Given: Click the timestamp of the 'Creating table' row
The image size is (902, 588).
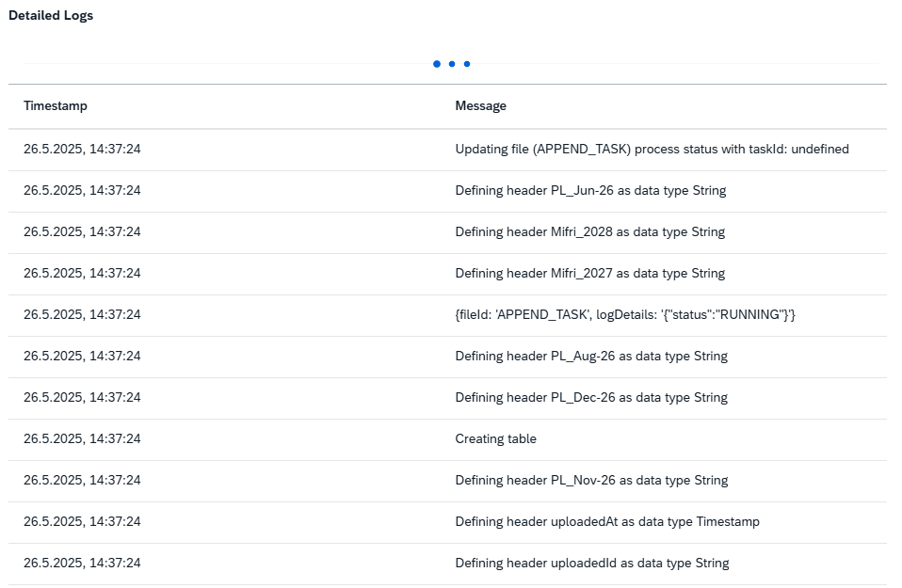Looking at the screenshot, I should pyautogui.click(x=82, y=439).
